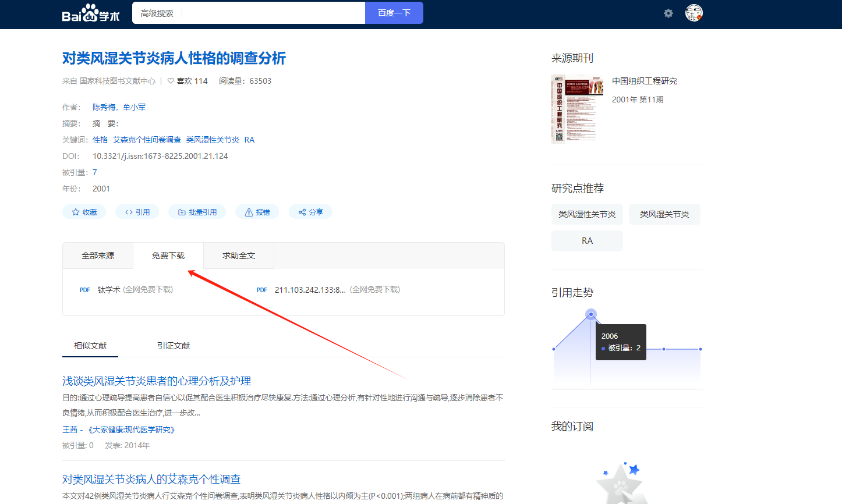Select 高级搜索 advanced search option
The height and width of the screenshot is (504, 842).
pyautogui.click(x=157, y=13)
